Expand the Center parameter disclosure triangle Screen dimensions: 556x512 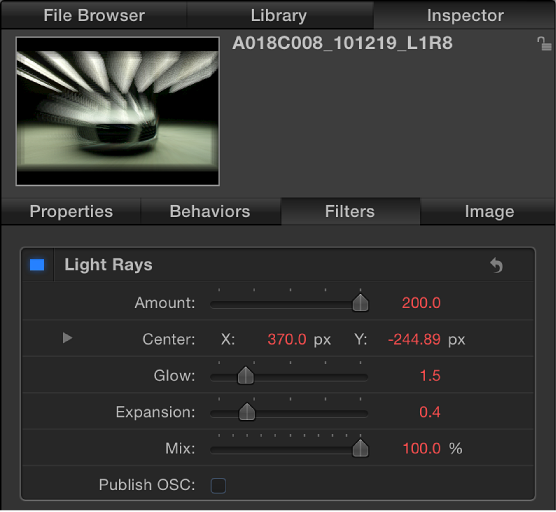coord(67,338)
